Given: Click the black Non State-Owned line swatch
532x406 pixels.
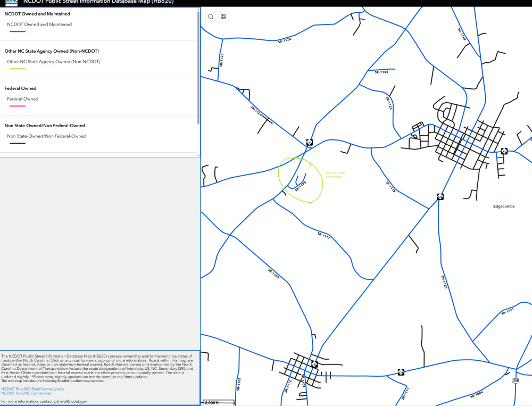Looking at the screenshot, I should [x=18, y=143].
